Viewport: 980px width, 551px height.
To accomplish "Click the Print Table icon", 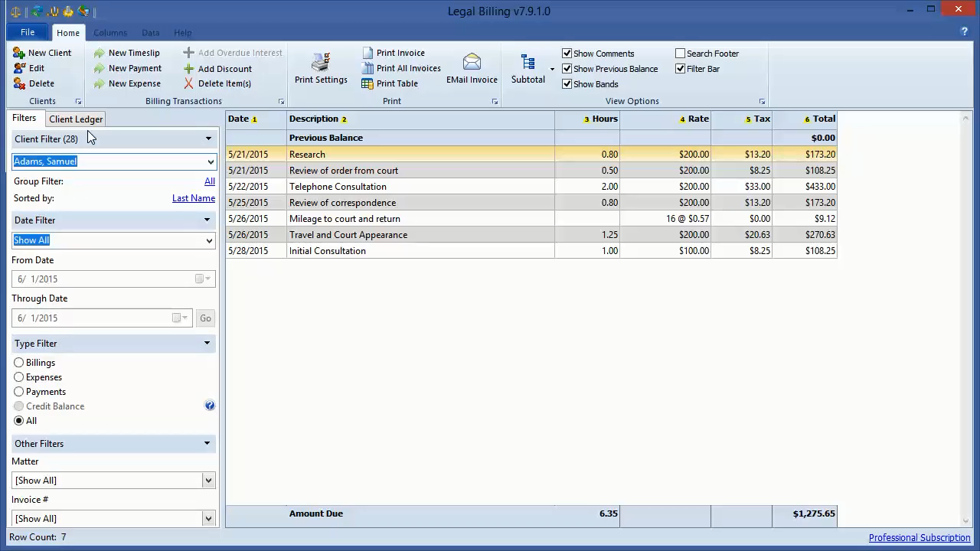I will click(368, 83).
